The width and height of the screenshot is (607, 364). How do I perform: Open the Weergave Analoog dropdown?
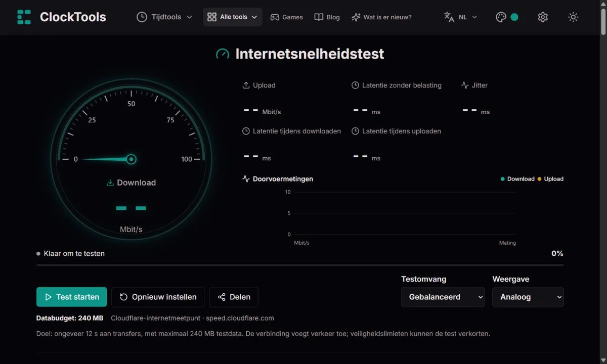pyautogui.click(x=528, y=297)
